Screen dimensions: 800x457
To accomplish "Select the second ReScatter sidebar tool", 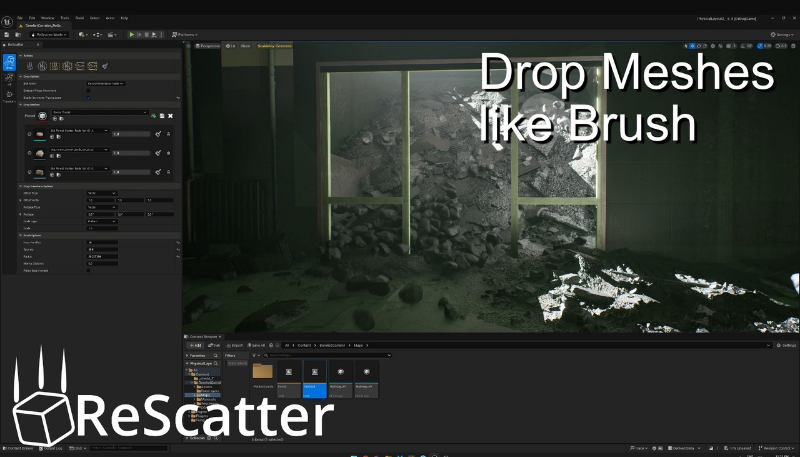I will [9, 79].
